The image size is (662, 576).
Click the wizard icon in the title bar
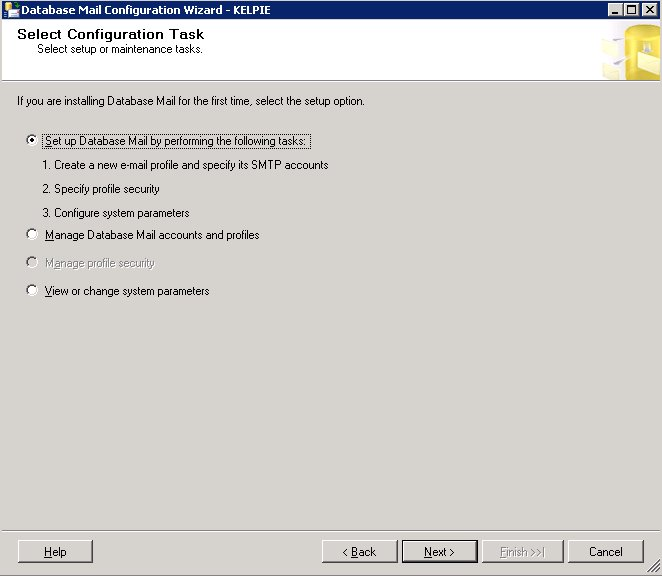(11, 10)
